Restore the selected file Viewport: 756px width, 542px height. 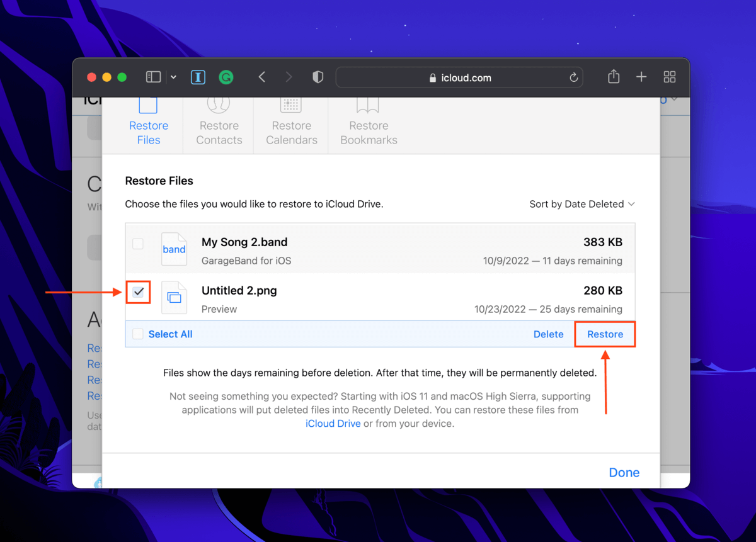(x=605, y=334)
